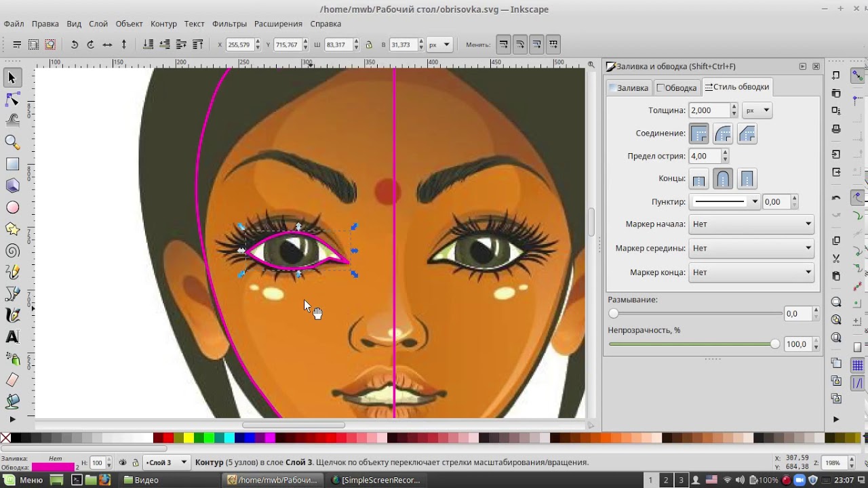Screen dimensions: 868x488
Task: Select the Pencil freehand tool
Action: tap(12, 272)
